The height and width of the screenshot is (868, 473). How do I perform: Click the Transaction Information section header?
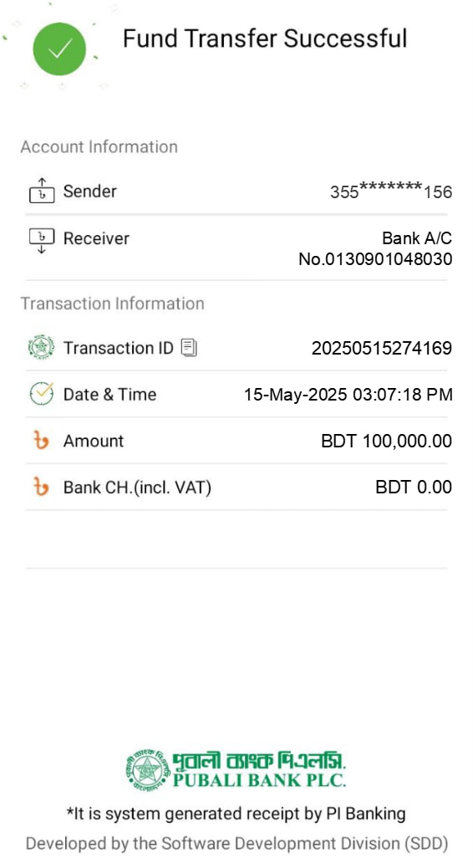(112, 304)
